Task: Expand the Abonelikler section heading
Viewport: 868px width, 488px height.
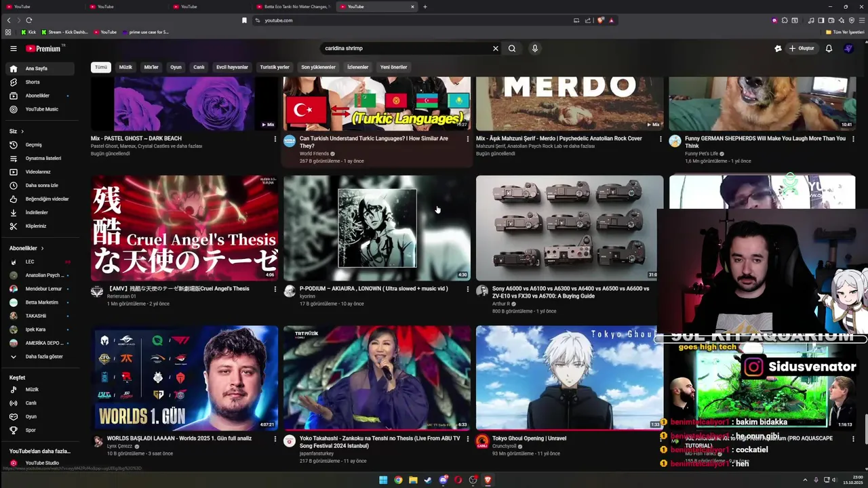Action: [x=26, y=248]
